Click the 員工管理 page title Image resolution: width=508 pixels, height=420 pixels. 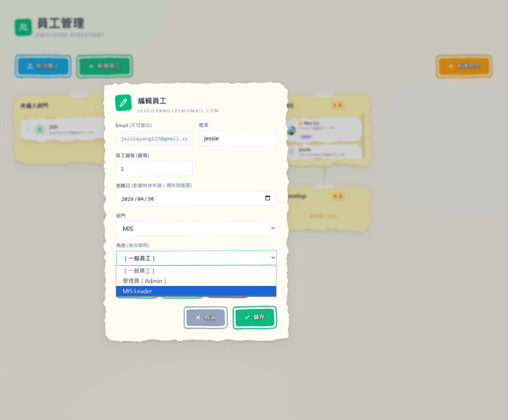(61, 23)
